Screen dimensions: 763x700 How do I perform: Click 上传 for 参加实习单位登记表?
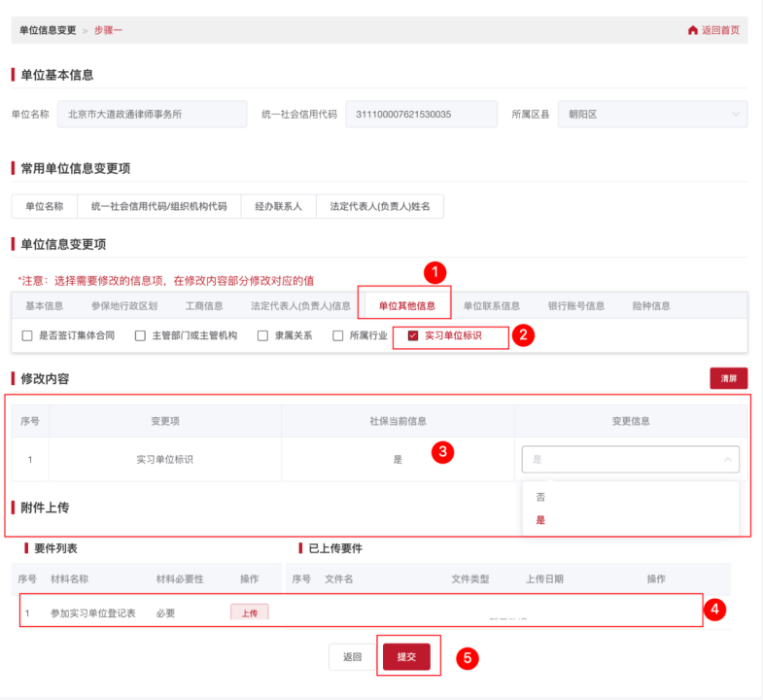249,613
